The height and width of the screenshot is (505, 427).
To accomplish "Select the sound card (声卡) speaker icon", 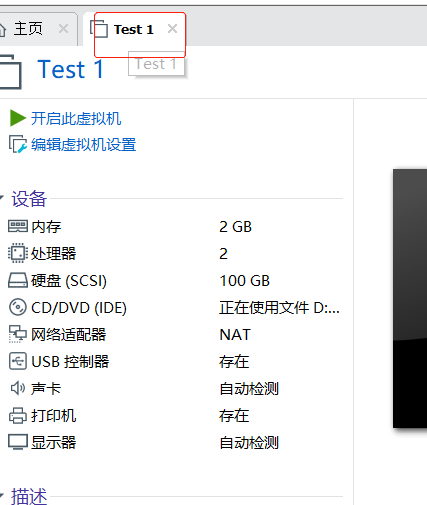I will (x=18, y=388).
